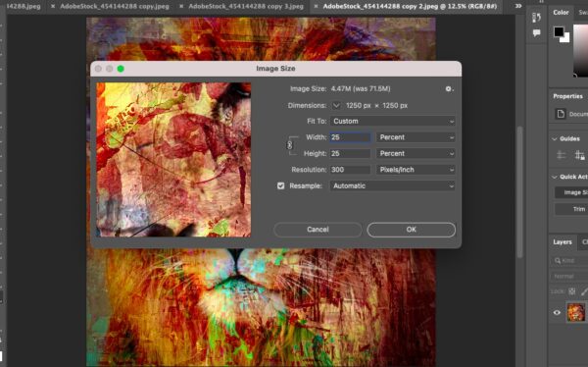The image size is (588, 367).
Task: Click Cancel in Image Size dialog
Action: point(318,230)
